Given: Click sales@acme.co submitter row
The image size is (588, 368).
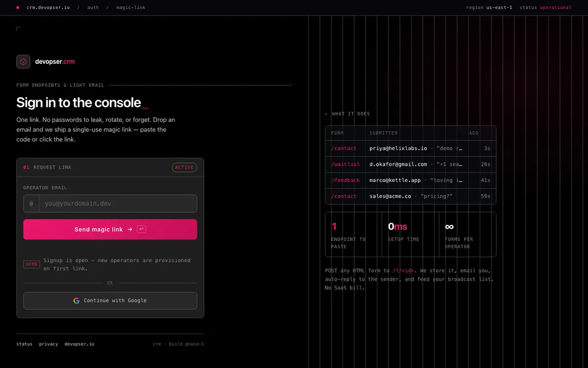Looking at the screenshot, I should coord(411,196).
